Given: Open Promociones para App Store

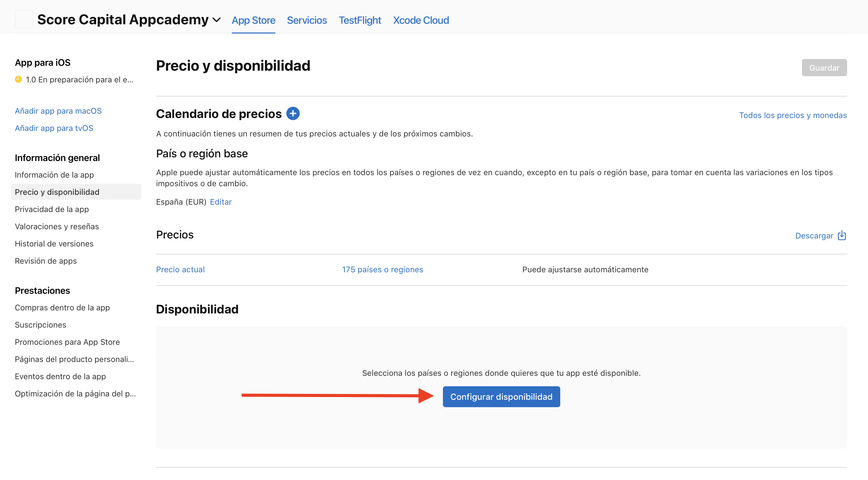Looking at the screenshot, I should [x=67, y=342].
